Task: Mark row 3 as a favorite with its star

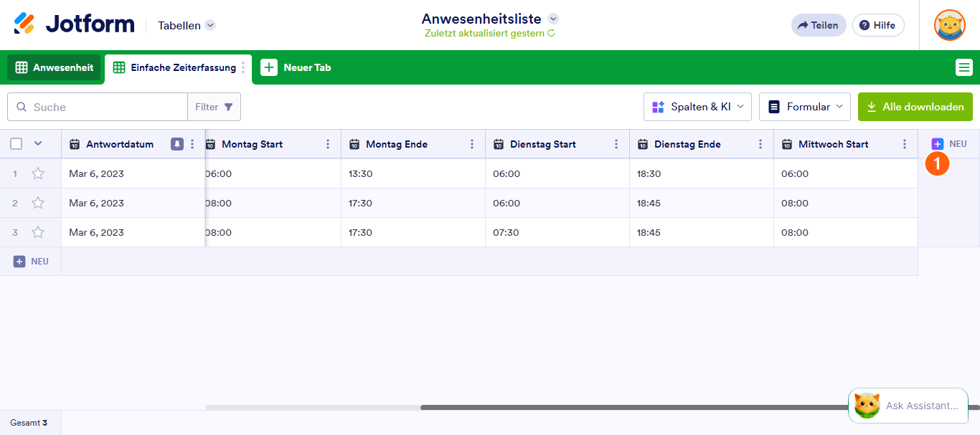Action: (x=38, y=232)
